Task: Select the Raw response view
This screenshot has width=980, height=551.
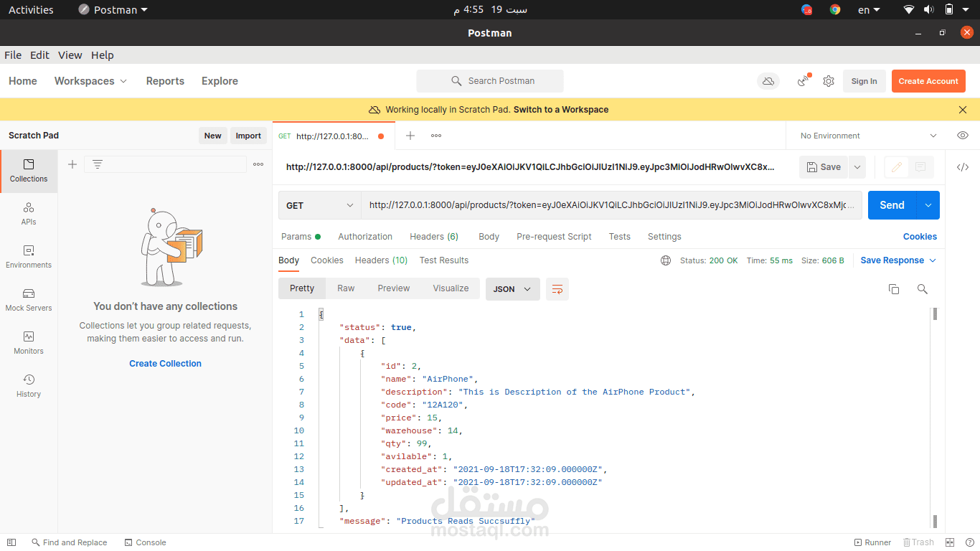Action: coord(346,288)
